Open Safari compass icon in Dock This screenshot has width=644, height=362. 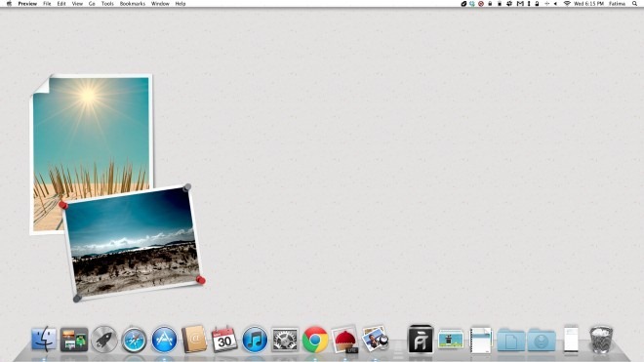pos(134,340)
